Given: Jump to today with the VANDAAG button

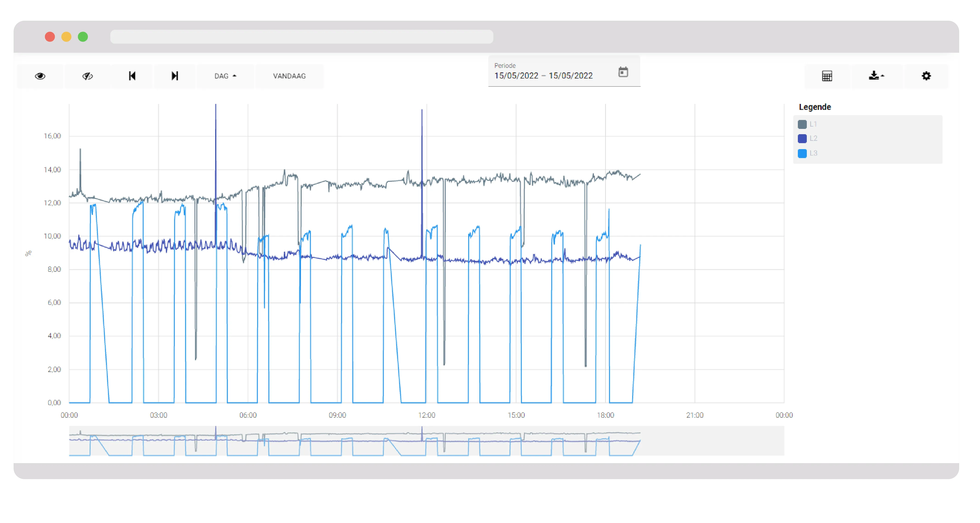Looking at the screenshot, I should [x=289, y=76].
